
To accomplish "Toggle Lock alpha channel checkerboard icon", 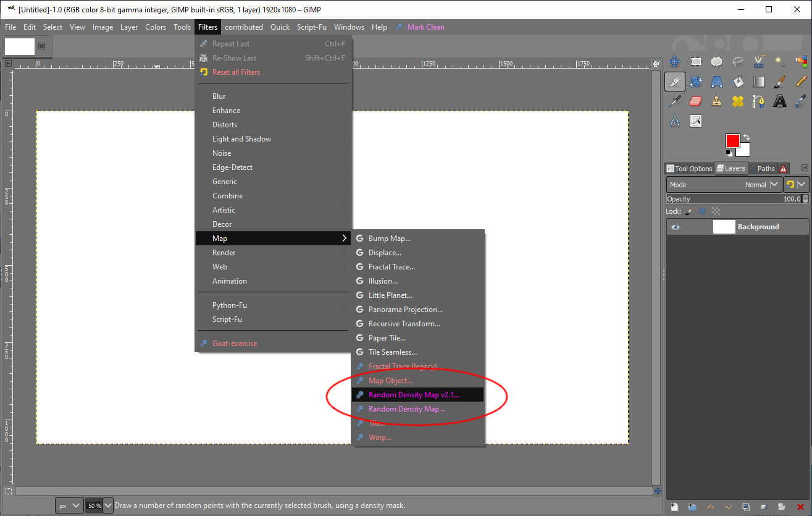I will tap(716, 211).
